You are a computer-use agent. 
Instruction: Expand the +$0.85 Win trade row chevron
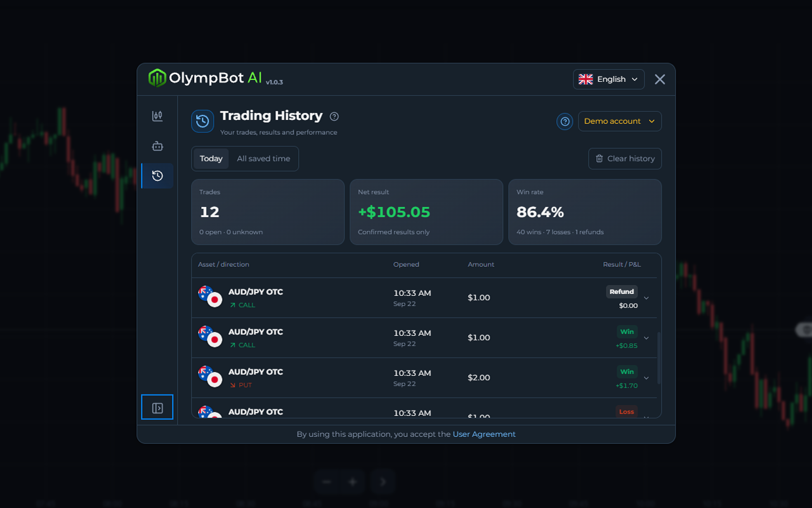(646, 338)
